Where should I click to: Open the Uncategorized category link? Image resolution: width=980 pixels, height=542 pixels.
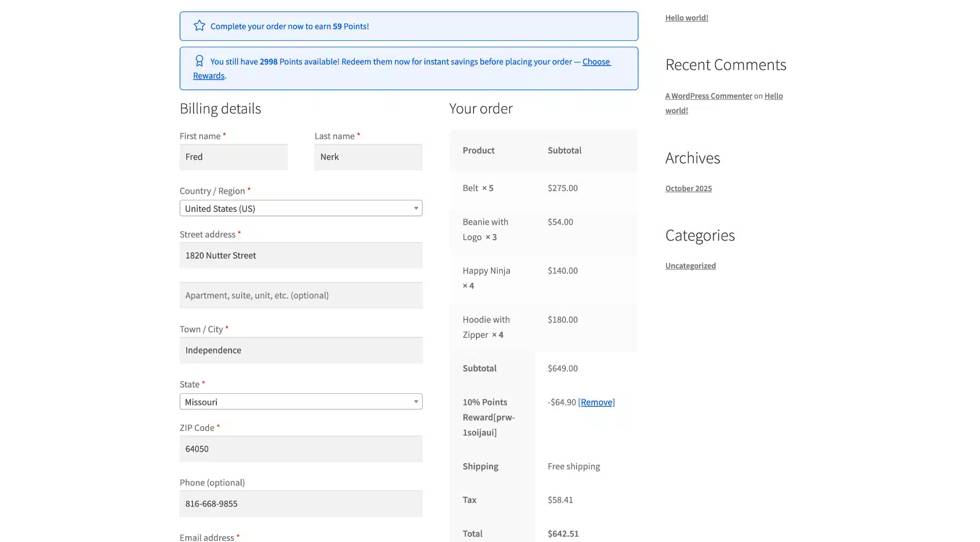690,266
